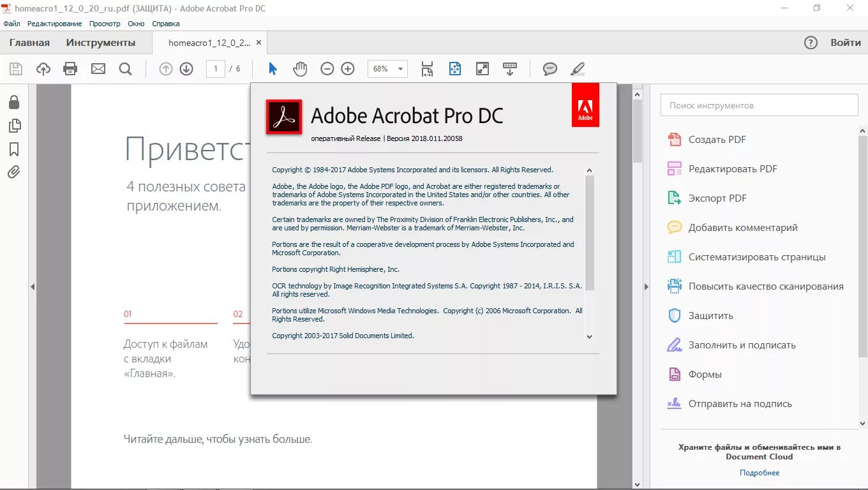Screen dimensions: 868x490
Task: Click the About dialog scrollbar thumb
Action: 589,233
